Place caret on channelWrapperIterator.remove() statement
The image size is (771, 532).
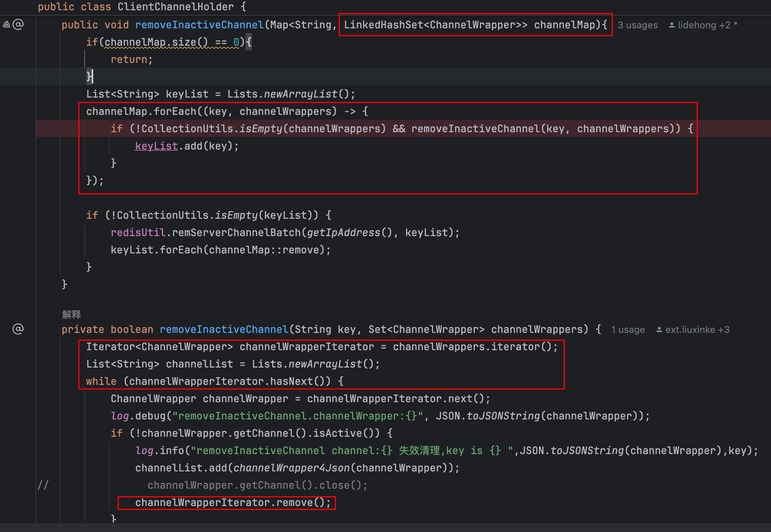tap(233, 502)
